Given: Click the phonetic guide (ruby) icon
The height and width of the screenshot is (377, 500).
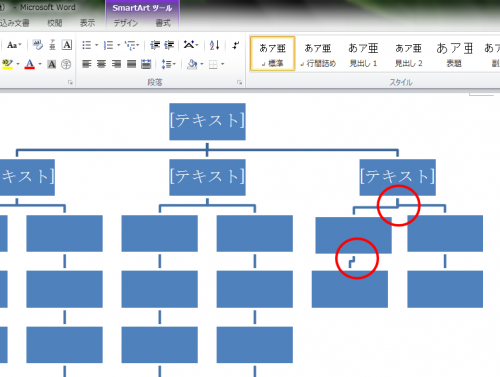Looking at the screenshot, I should pyautogui.click(x=52, y=45).
